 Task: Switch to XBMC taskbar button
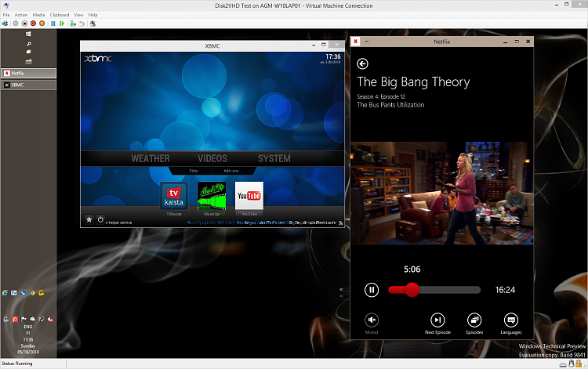coord(29,85)
